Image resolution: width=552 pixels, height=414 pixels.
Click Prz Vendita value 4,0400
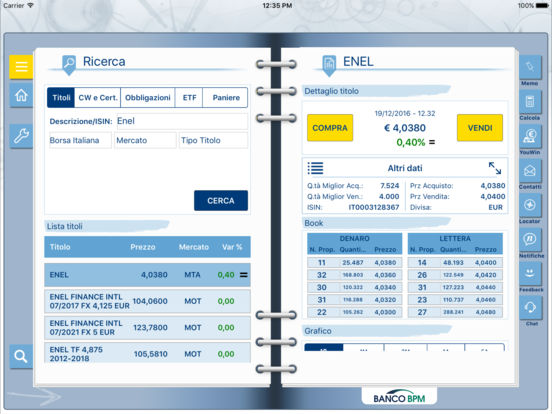point(493,196)
